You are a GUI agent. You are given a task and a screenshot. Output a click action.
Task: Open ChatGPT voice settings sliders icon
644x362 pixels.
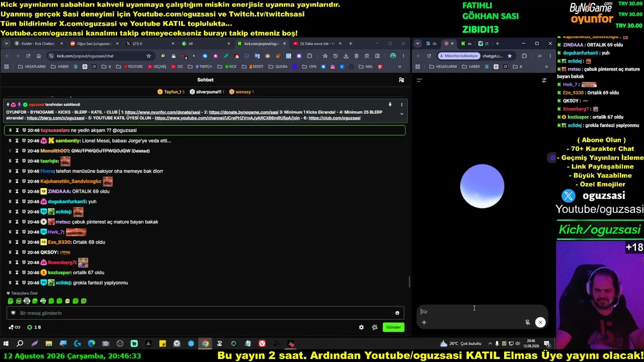point(544,80)
